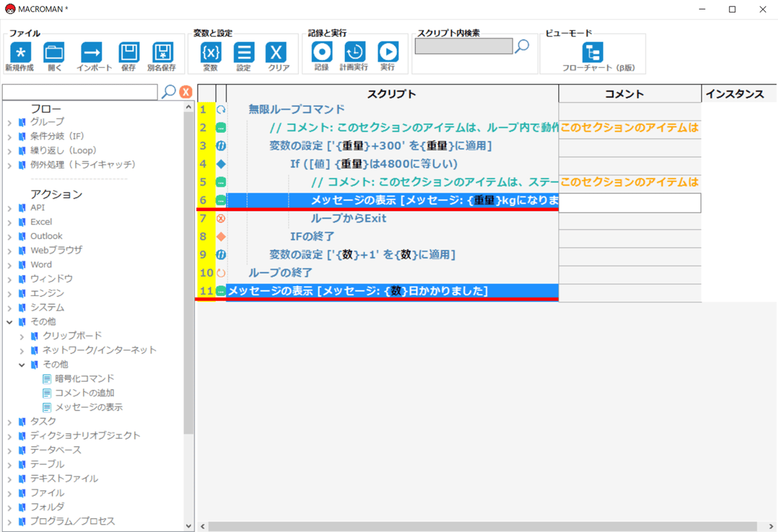This screenshot has width=778, height=532.
Task: Click the comment cell on row 6
Action: tap(630, 203)
